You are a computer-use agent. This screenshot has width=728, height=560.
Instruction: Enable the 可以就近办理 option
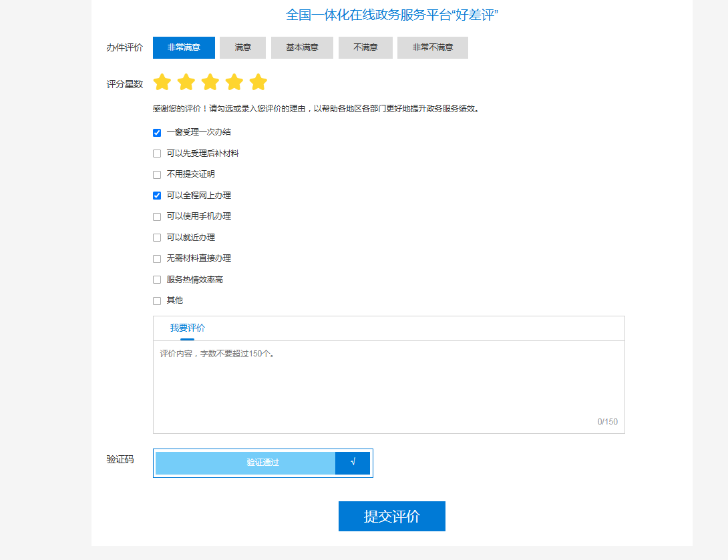coord(157,237)
